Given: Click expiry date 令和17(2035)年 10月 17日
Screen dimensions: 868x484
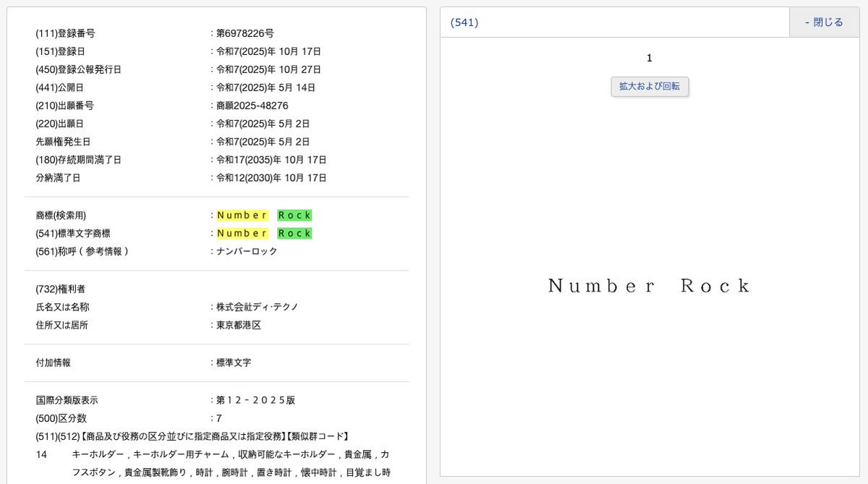Looking at the screenshot, I should pos(271,160).
